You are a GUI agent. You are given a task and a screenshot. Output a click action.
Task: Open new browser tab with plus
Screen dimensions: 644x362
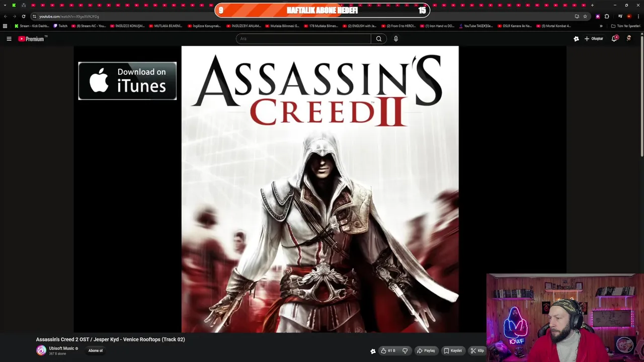click(x=592, y=5)
